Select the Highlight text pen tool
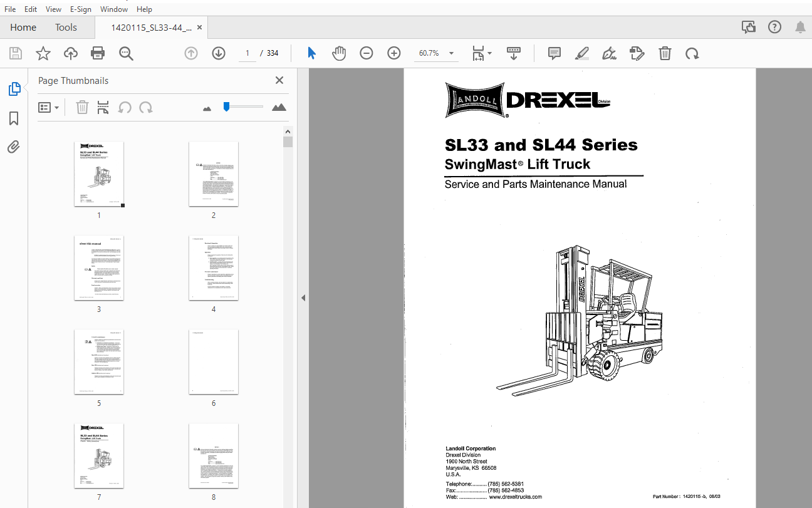This screenshot has width=812, height=508. [582, 53]
